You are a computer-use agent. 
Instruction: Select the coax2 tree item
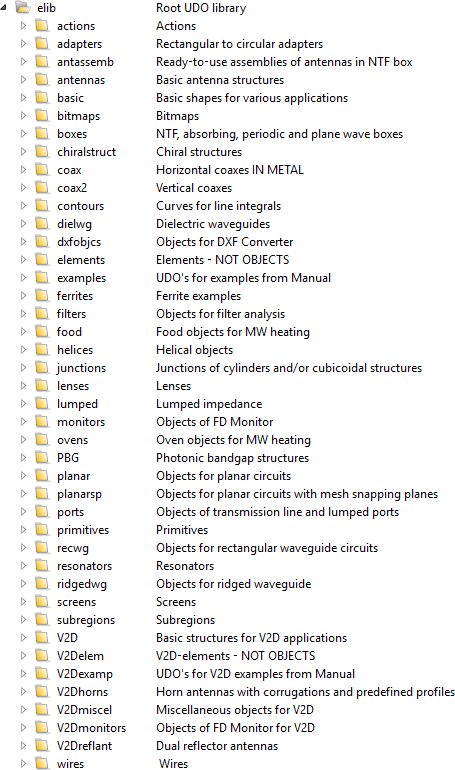[72, 188]
